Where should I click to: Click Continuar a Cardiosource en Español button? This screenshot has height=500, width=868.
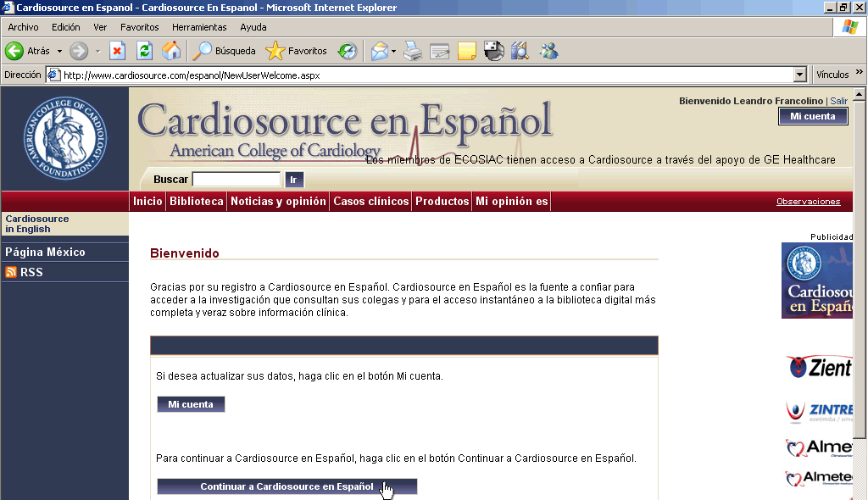[x=287, y=486]
